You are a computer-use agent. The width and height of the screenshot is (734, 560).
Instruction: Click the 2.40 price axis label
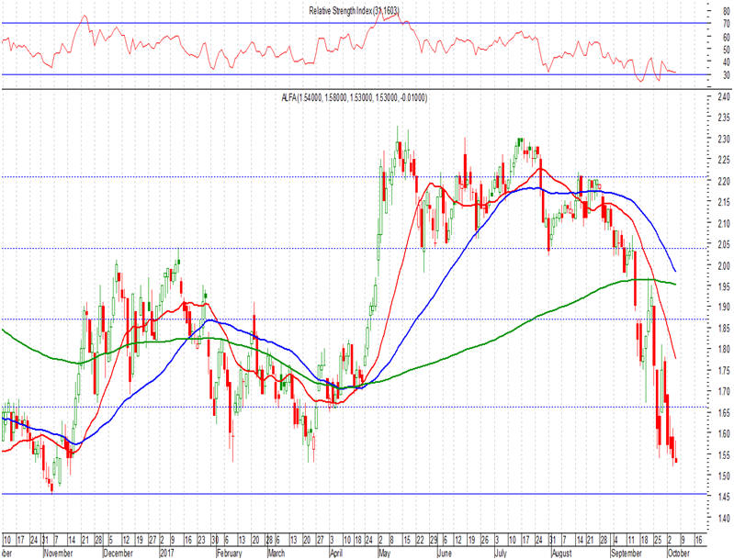[x=724, y=96]
